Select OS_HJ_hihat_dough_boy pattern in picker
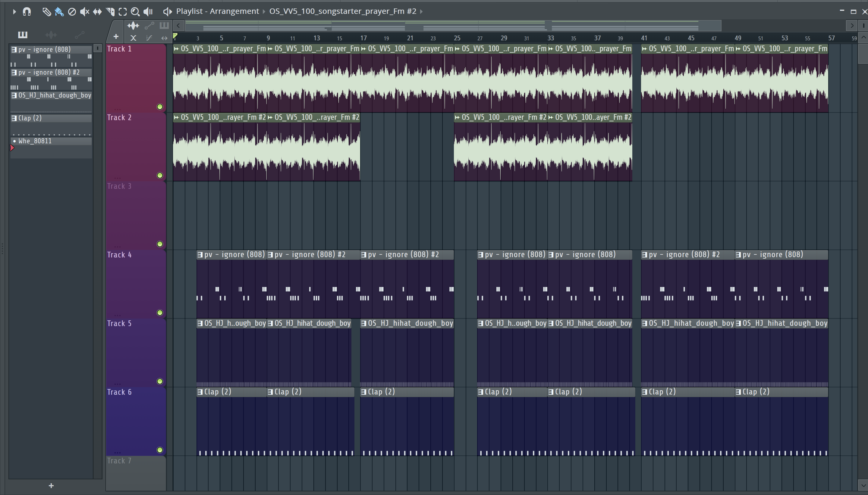 [x=51, y=102]
